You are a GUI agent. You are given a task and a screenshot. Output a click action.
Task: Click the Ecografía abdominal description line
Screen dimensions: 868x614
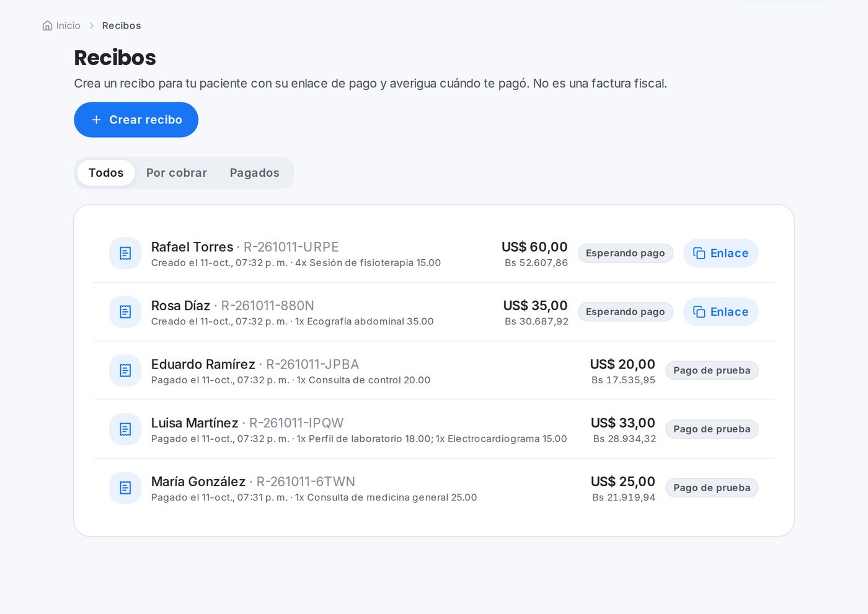(293, 322)
